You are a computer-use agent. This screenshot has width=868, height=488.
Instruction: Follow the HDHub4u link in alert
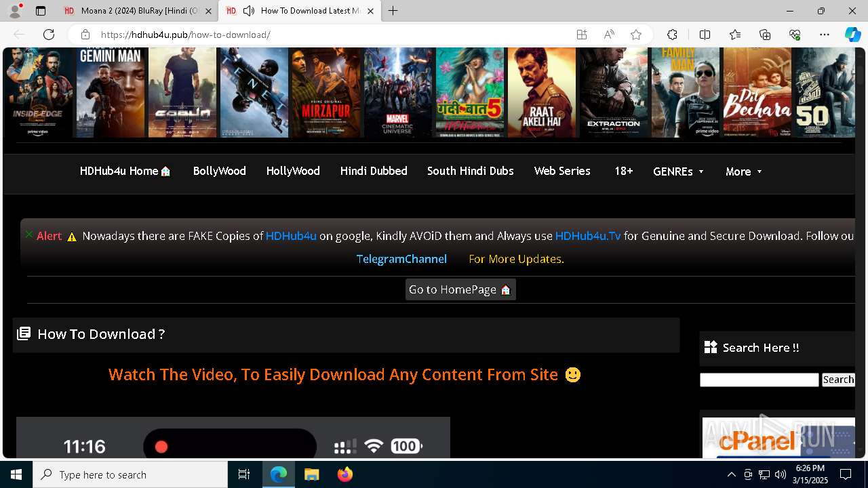pos(291,236)
